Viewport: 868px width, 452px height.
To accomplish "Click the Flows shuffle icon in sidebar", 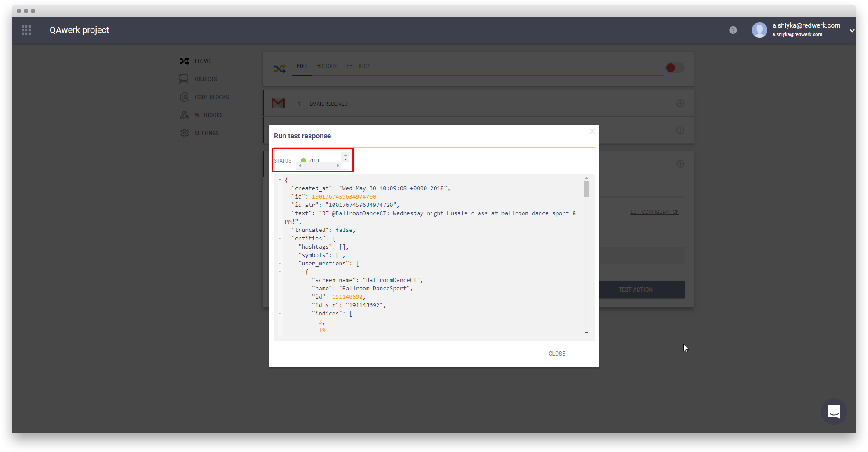I will click(185, 61).
